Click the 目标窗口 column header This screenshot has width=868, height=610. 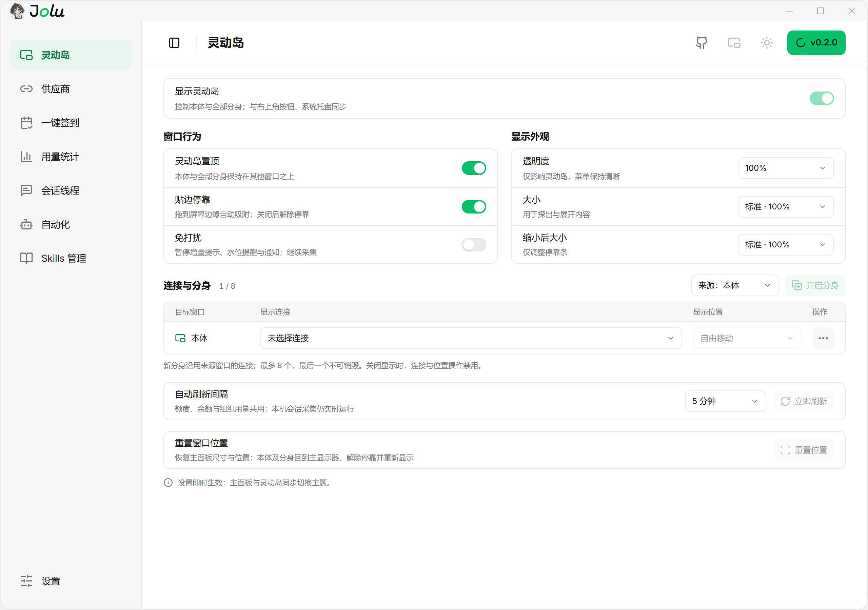[x=190, y=312]
